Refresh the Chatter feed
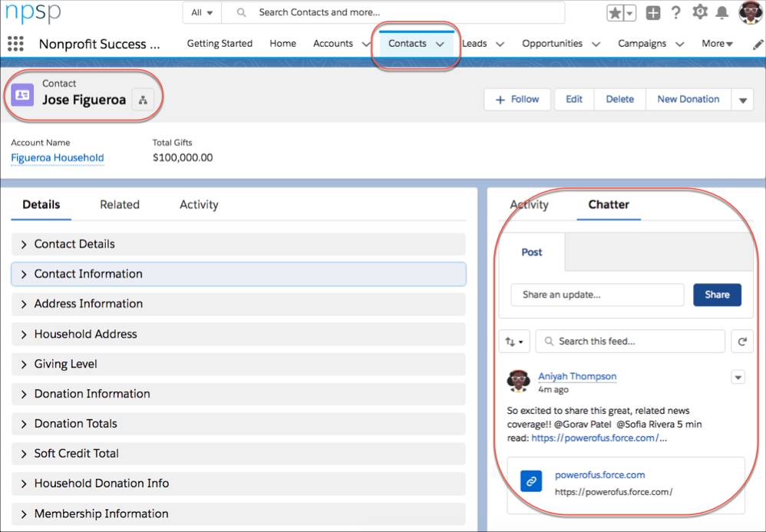The width and height of the screenshot is (766, 532). pos(742,341)
